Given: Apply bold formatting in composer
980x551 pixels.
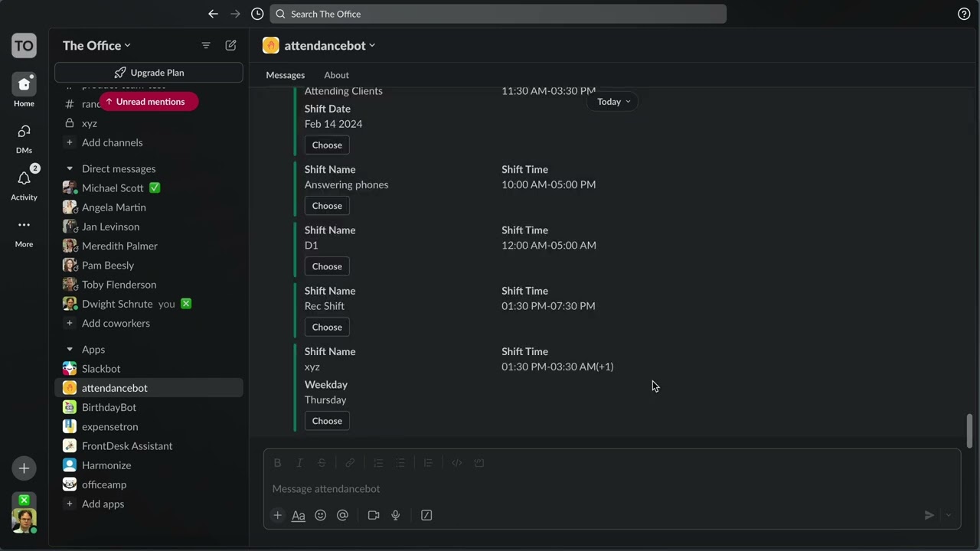Looking at the screenshot, I should coord(277,462).
